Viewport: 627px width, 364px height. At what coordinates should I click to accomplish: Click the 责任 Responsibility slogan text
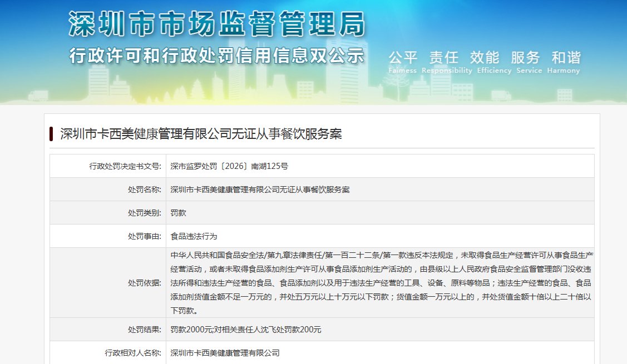tap(447, 62)
